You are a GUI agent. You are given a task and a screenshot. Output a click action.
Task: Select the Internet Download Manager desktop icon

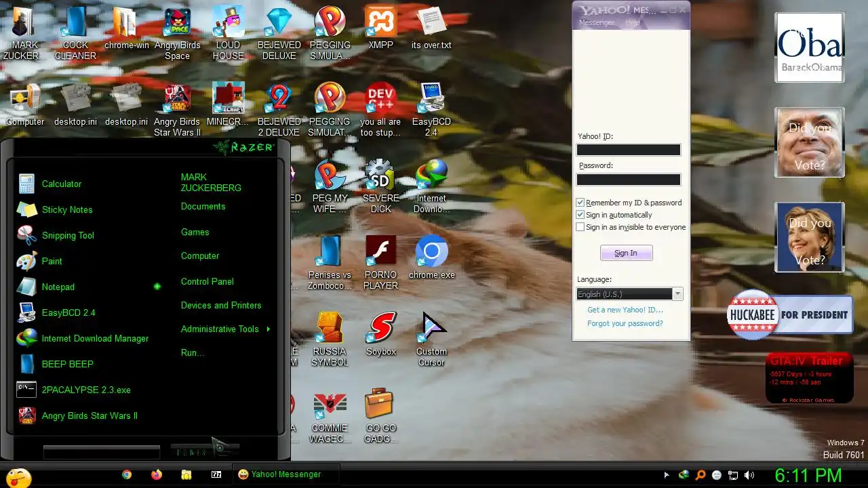[x=431, y=186]
